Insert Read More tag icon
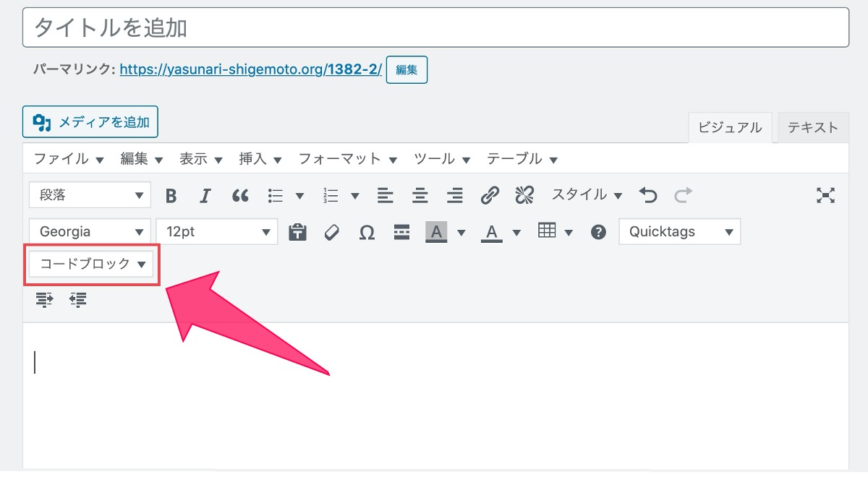 tap(401, 232)
